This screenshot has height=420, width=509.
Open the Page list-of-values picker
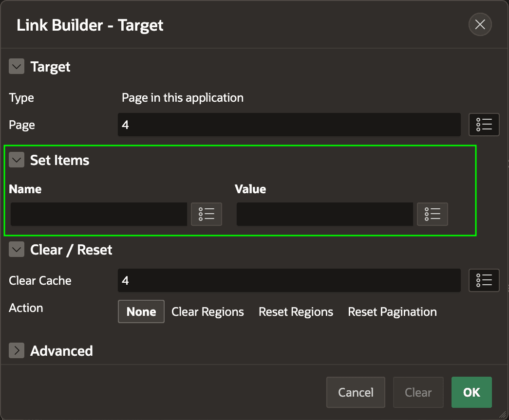tap(484, 125)
